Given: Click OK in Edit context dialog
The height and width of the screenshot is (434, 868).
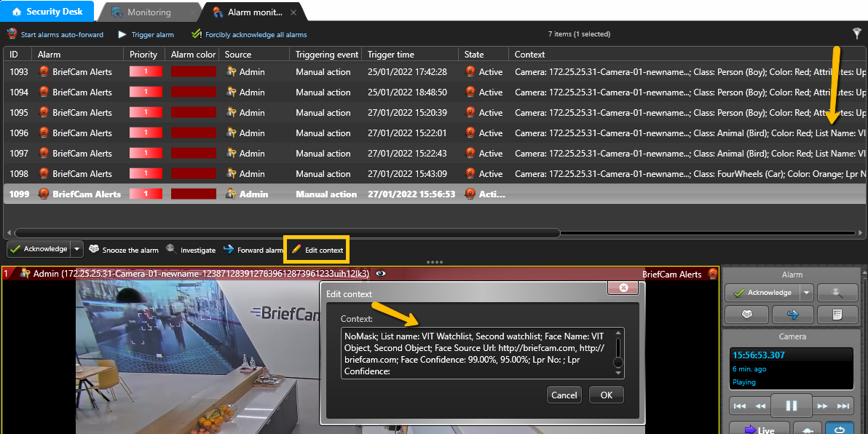Looking at the screenshot, I should coord(606,395).
